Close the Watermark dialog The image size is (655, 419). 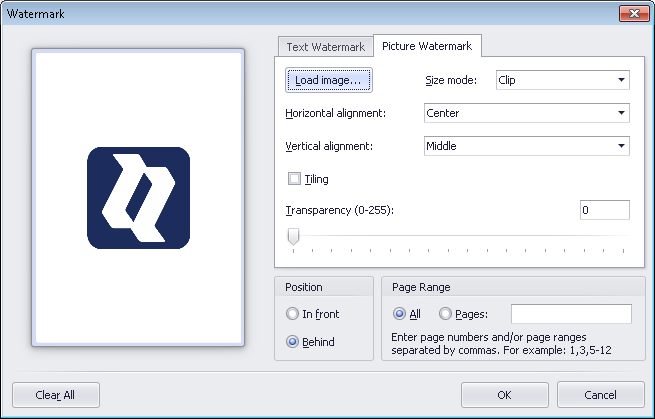point(634,13)
